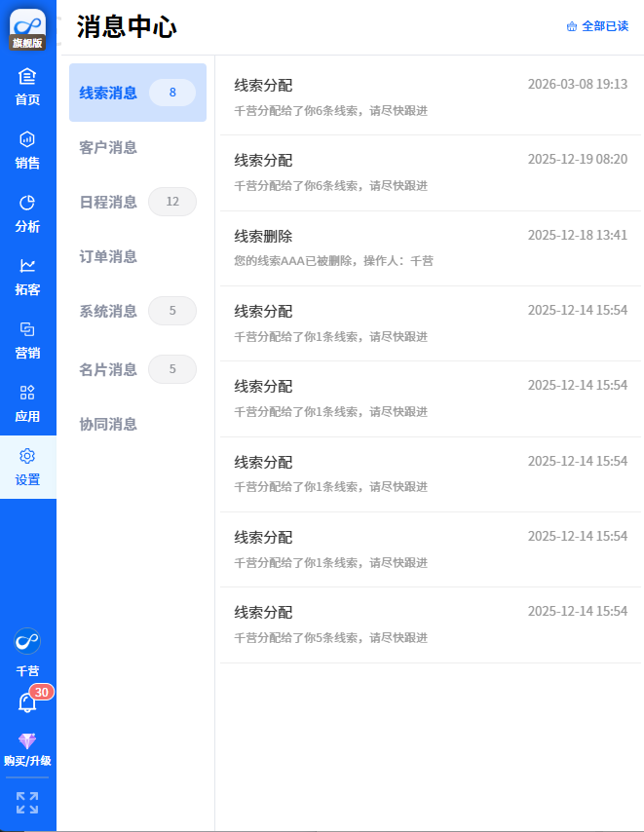Image resolution: width=644 pixels, height=832 pixels.
Task: Select 系统消息 category
Action: [x=108, y=311]
